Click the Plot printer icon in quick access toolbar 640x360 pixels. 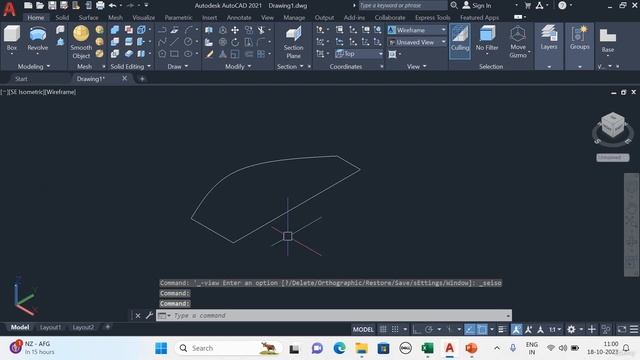100,5
